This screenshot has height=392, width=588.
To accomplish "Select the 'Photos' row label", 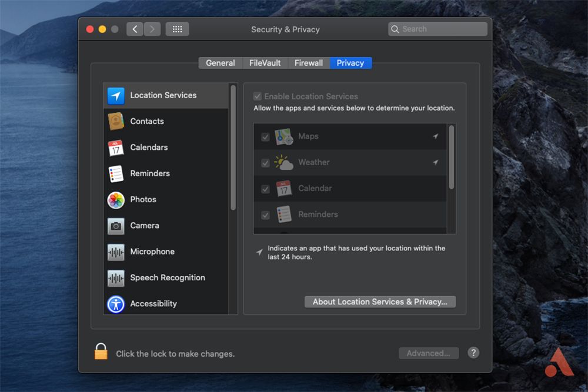I will click(143, 199).
